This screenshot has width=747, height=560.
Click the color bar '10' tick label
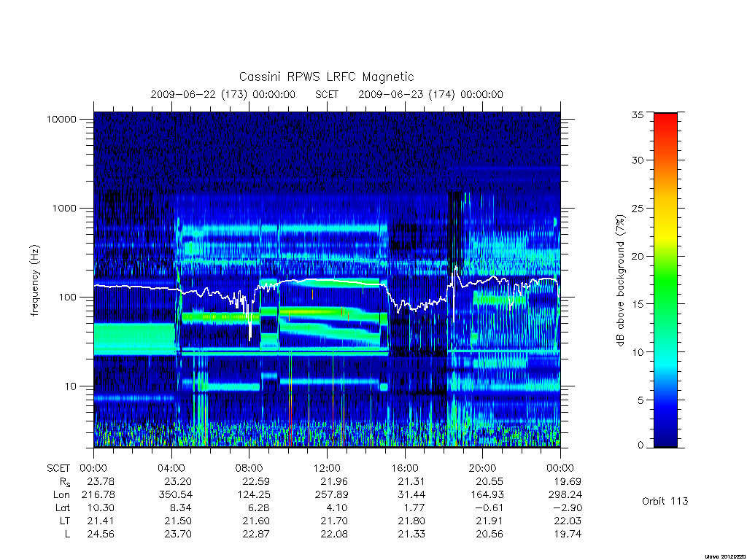[638, 352]
